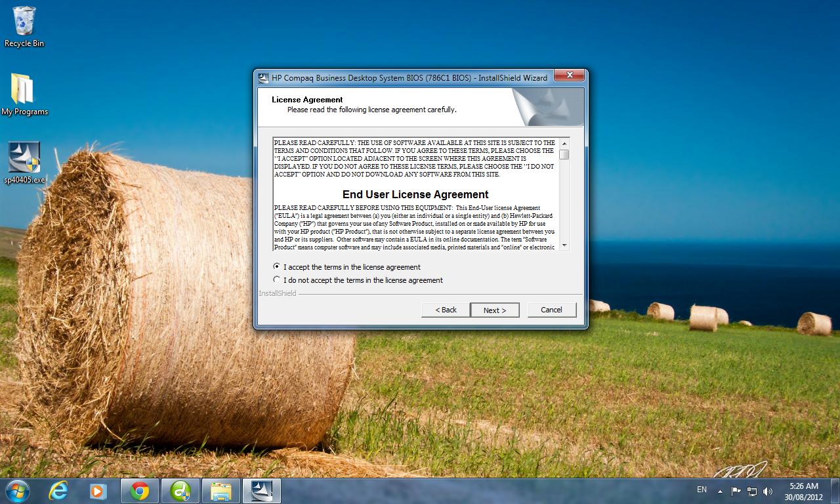840x504 pixels.
Task: Open the clock showing 5:26 AM
Action: coord(804,491)
